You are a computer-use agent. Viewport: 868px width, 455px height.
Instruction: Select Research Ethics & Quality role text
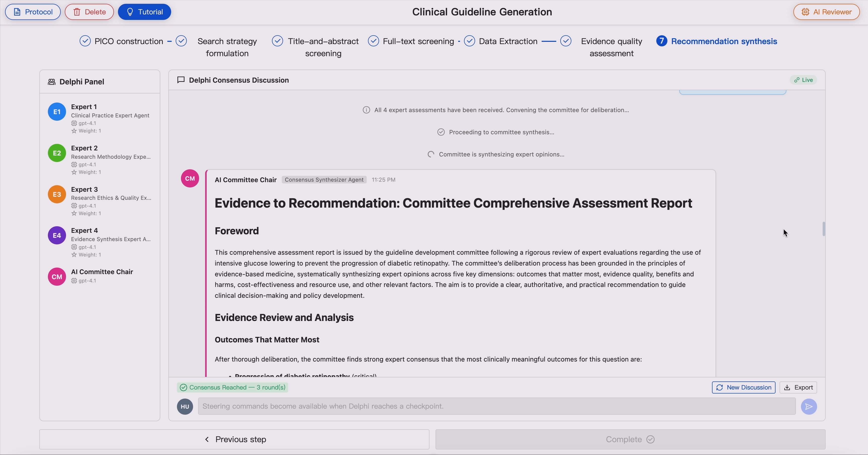[x=111, y=198]
